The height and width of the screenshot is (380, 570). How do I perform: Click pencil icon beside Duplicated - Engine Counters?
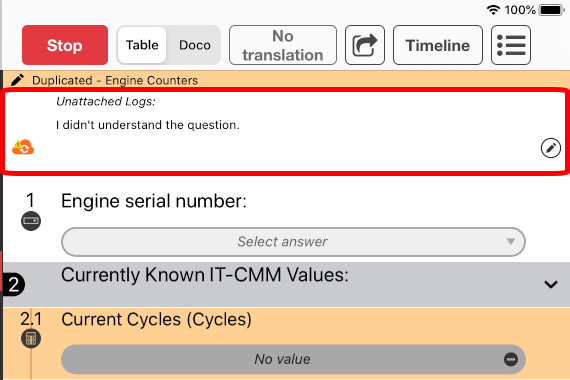(x=17, y=80)
